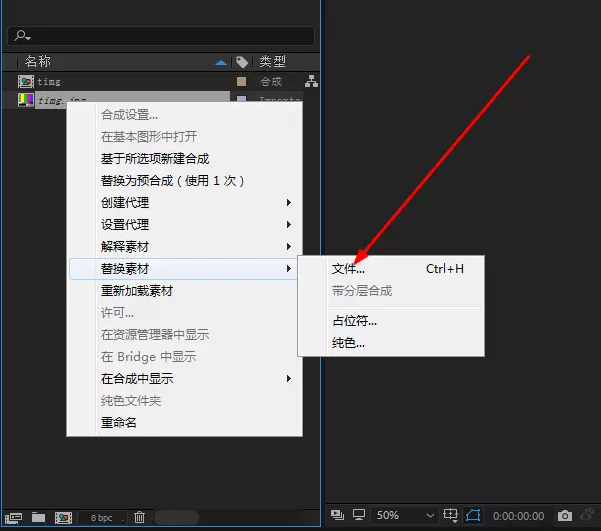This screenshot has height=531, width=601.
Task: Choose 基于所选项新建合成 from context menu
Action: (155, 159)
